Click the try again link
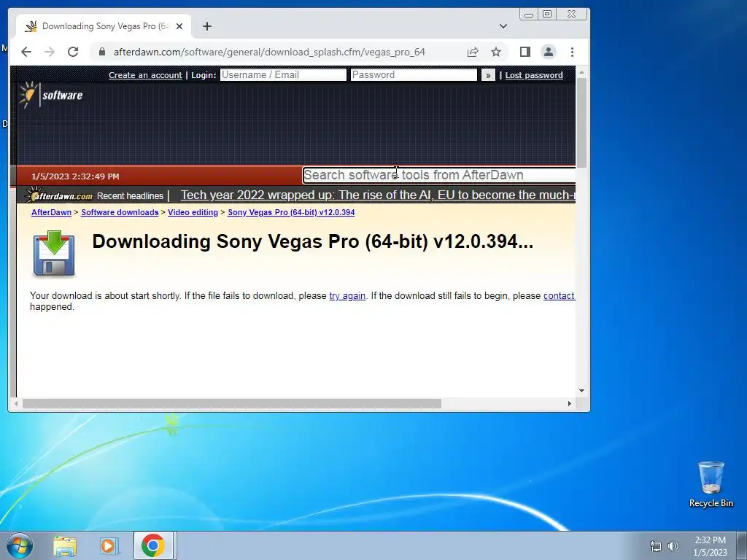The height and width of the screenshot is (560, 747). [347, 296]
